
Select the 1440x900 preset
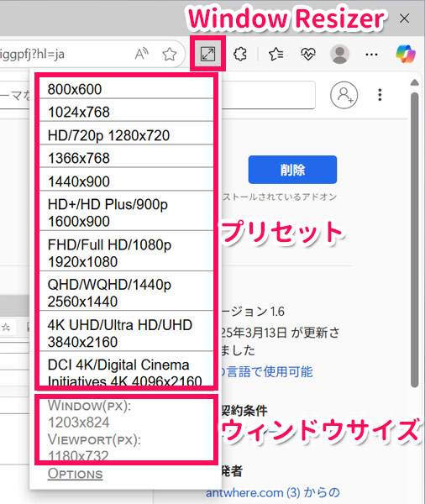[126, 181]
